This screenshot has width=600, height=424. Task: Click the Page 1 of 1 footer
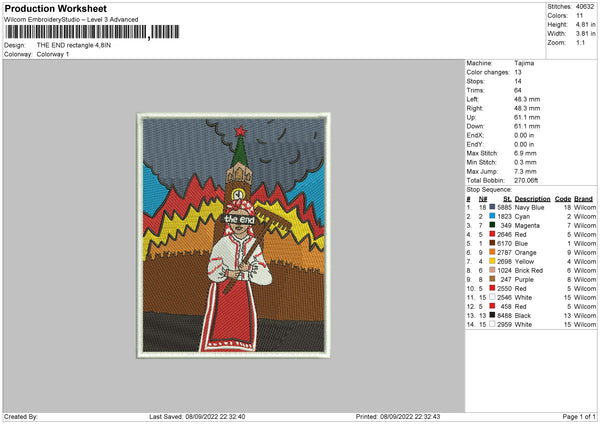click(574, 416)
